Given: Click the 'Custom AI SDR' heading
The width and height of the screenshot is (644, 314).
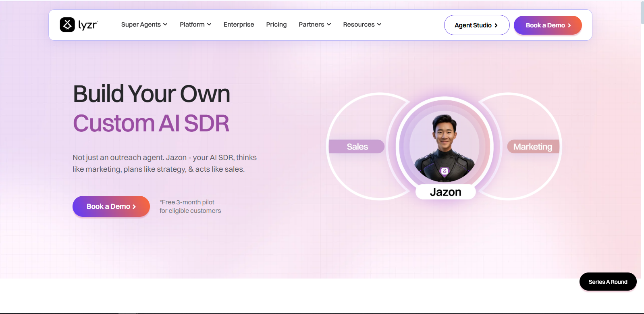Looking at the screenshot, I should (x=151, y=123).
